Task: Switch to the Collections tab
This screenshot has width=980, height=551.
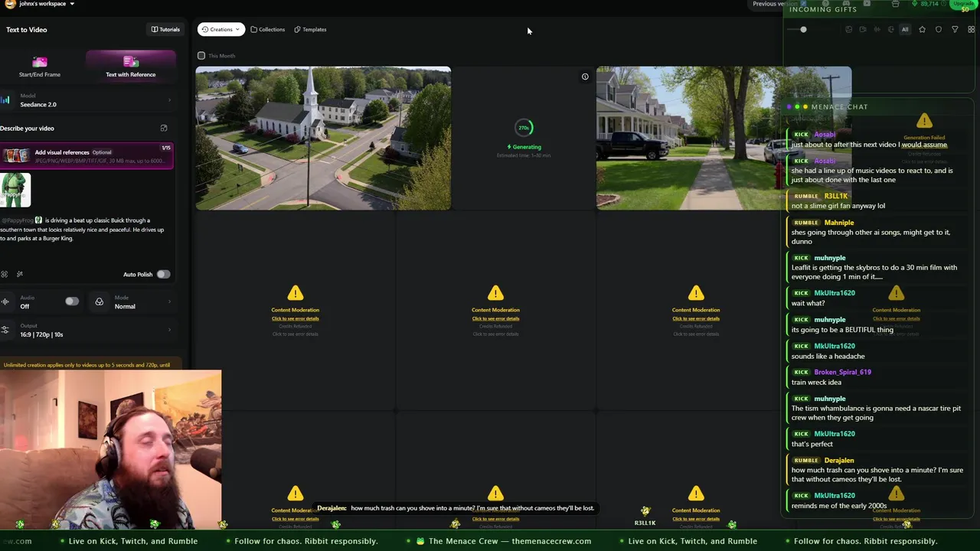Action: pos(267,30)
